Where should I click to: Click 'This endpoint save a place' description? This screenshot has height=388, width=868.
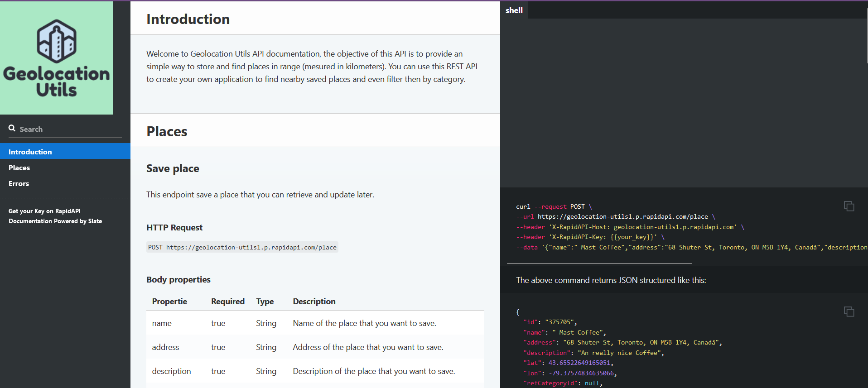260,195
